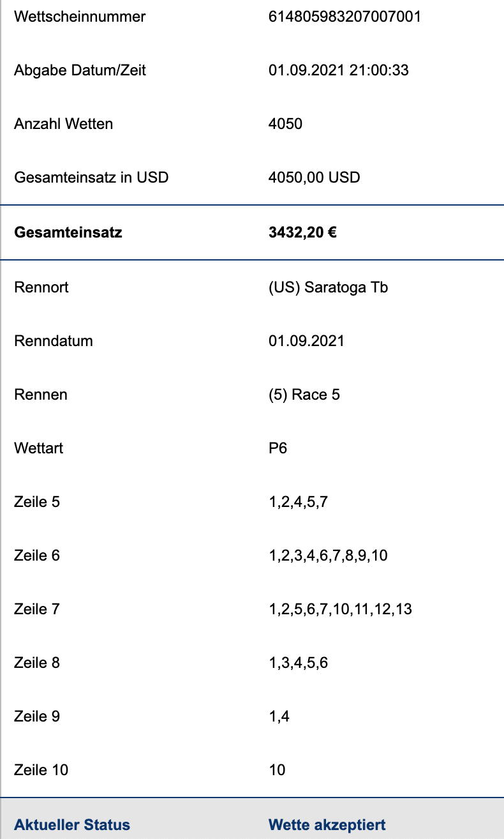The height and width of the screenshot is (839, 504).
Task: Click the Wettscheinnummer label
Action: (80, 17)
